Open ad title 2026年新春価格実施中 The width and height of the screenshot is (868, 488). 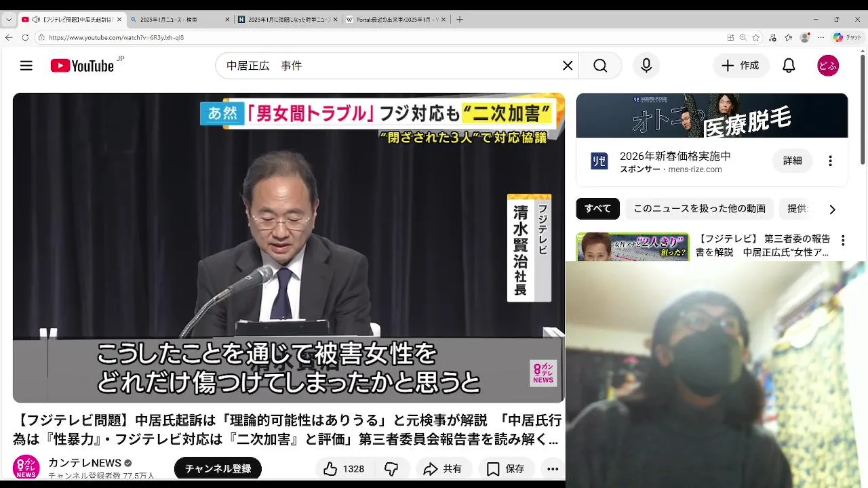click(675, 156)
